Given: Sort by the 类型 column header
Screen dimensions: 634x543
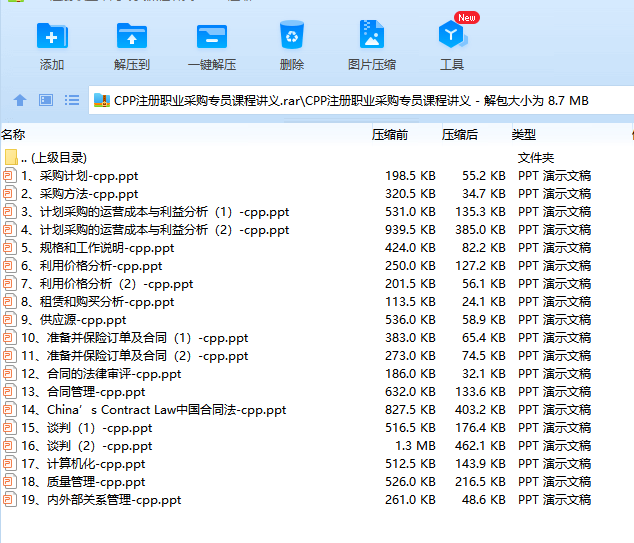Looking at the screenshot, I should (x=524, y=134).
